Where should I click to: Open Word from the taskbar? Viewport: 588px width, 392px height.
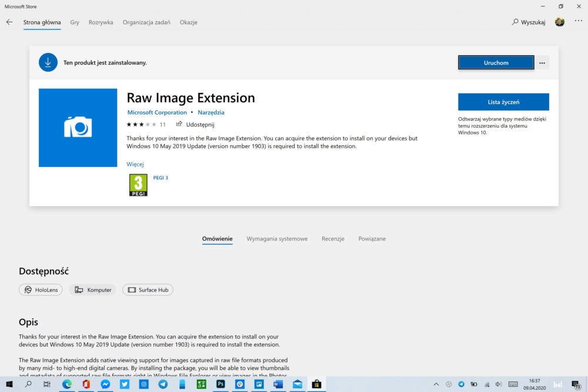click(x=278, y=384)
